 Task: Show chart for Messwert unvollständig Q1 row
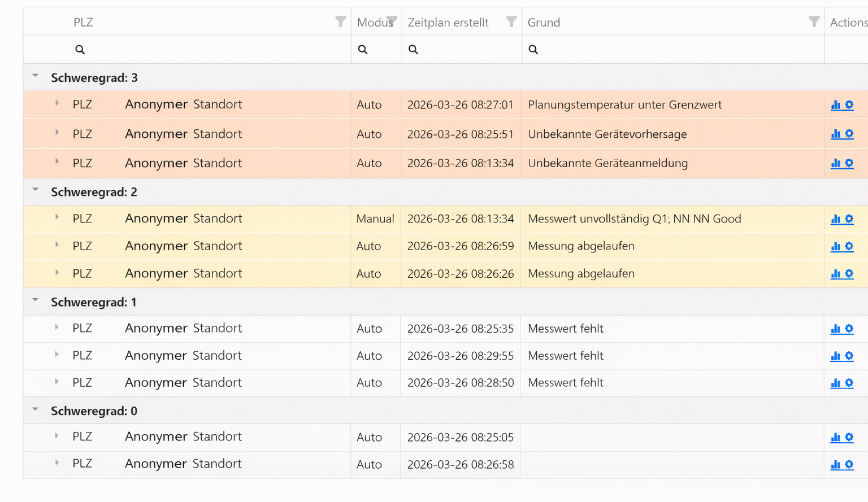pyautogui.click(x=835, y=219)
